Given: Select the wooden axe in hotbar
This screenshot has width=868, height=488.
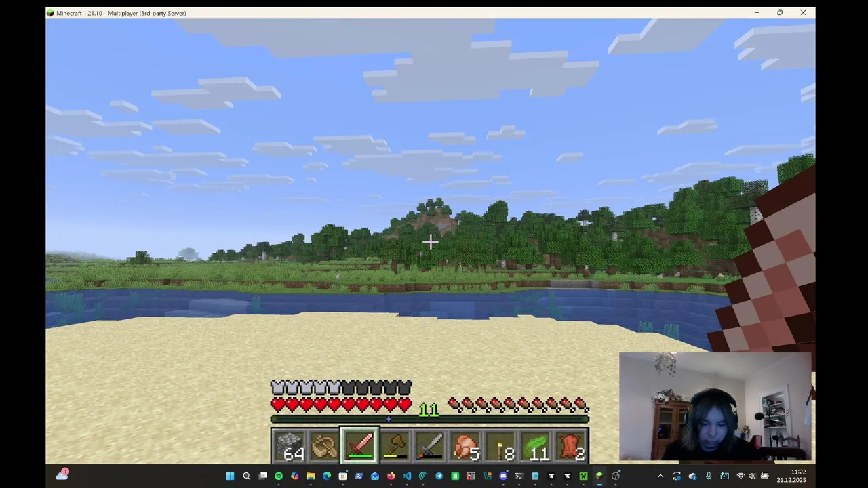Looking at the screenshot, I should (x=395, y=446).
